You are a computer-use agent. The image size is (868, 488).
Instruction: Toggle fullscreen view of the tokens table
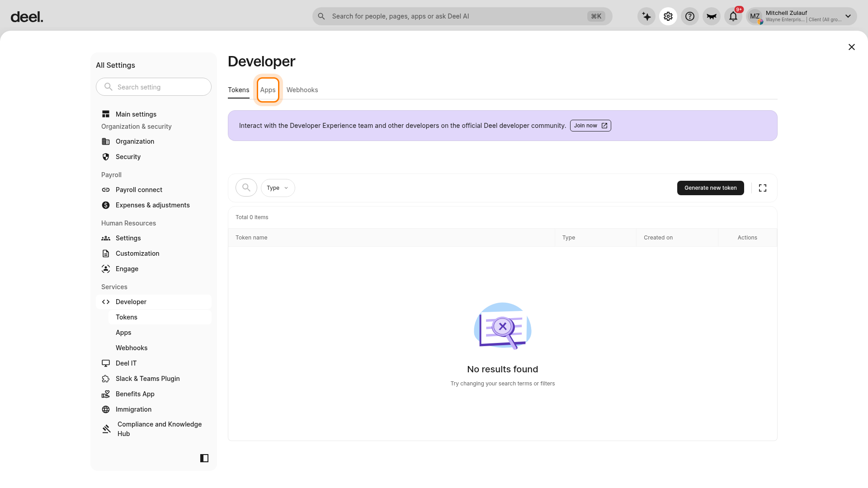click(763, 188)
